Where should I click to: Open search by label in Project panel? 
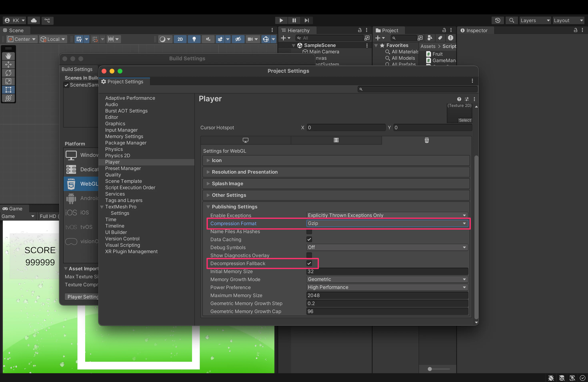(440, 38)
